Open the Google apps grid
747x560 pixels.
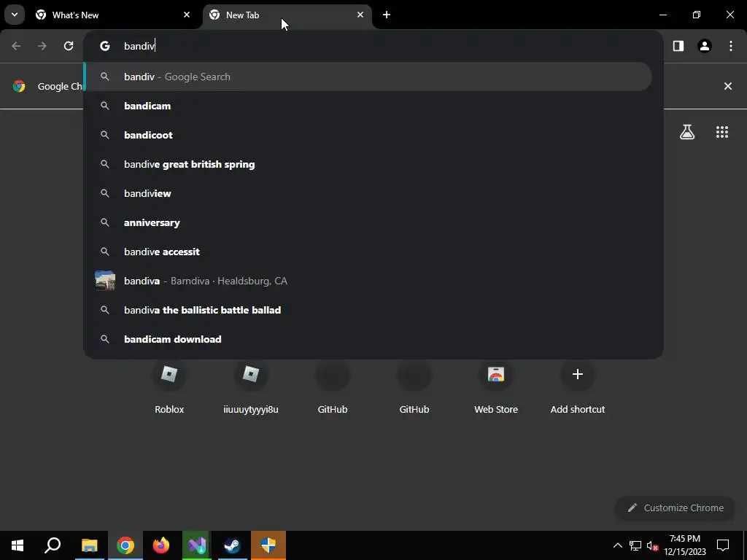(x=721, y=132)
